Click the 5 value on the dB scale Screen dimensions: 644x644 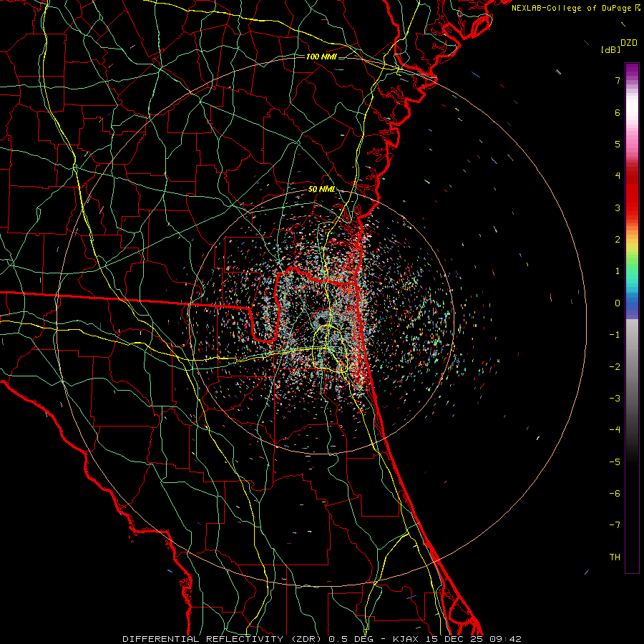click(618, 144)
